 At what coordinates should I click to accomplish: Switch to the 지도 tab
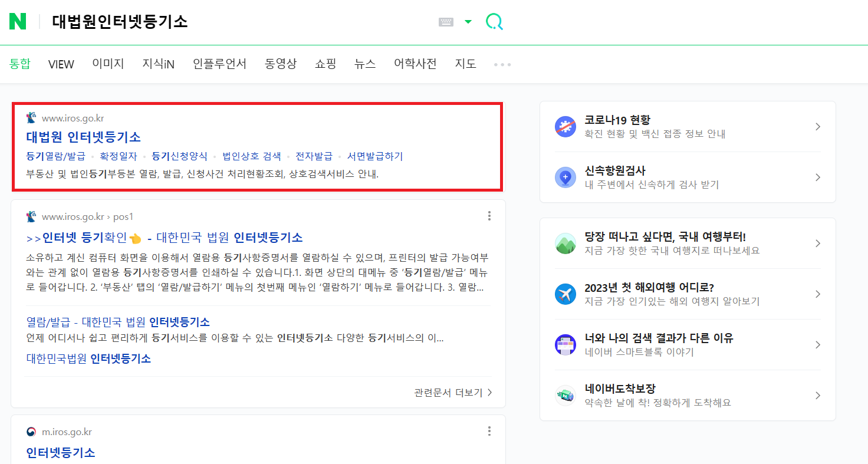point(465,64)
